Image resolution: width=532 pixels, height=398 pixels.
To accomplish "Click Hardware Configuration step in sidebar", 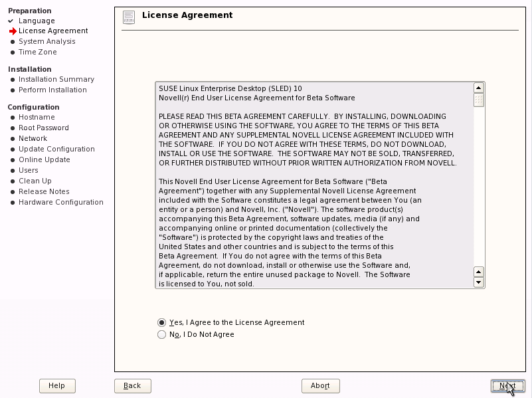I will pyautogui.click(x=61, y=202).
